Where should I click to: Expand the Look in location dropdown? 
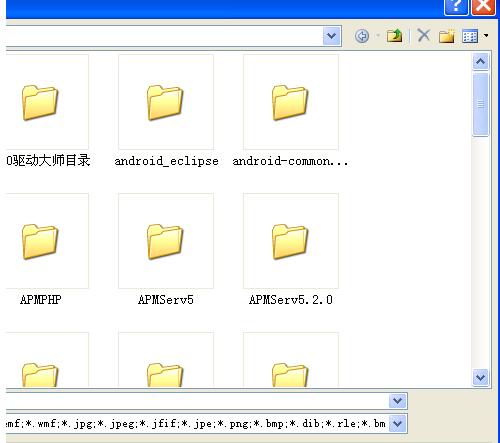pos(332,36)
